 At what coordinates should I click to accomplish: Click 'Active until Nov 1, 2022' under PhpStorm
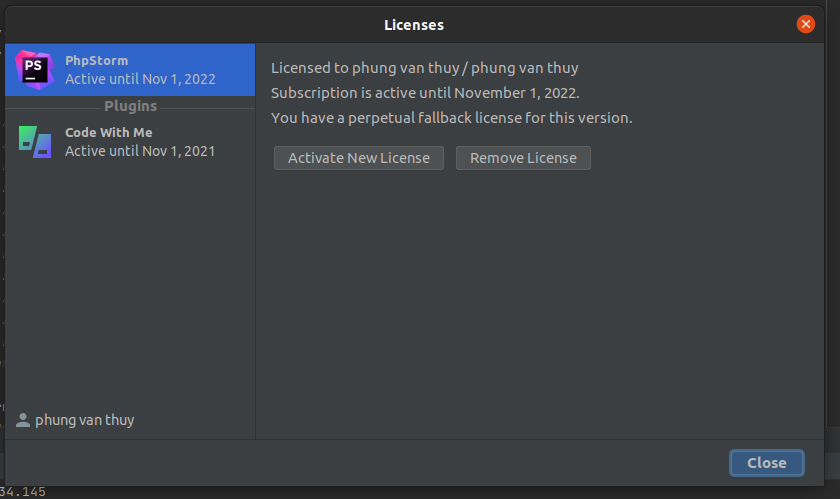[x=140, y=79]
